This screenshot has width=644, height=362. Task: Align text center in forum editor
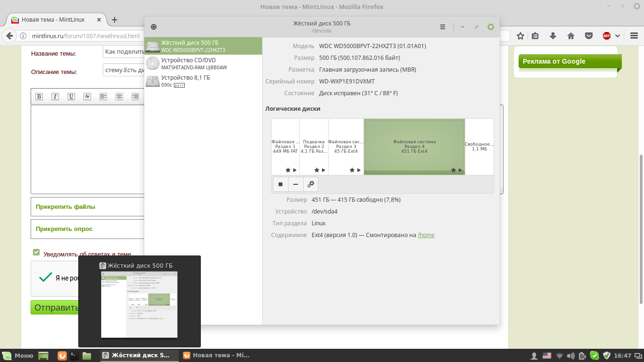119,96
